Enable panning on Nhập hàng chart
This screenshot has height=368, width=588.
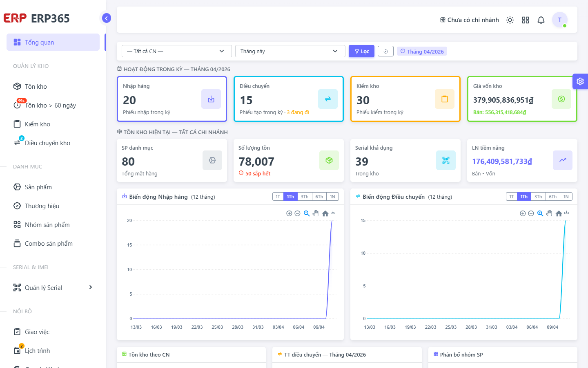tap(316, 213)
